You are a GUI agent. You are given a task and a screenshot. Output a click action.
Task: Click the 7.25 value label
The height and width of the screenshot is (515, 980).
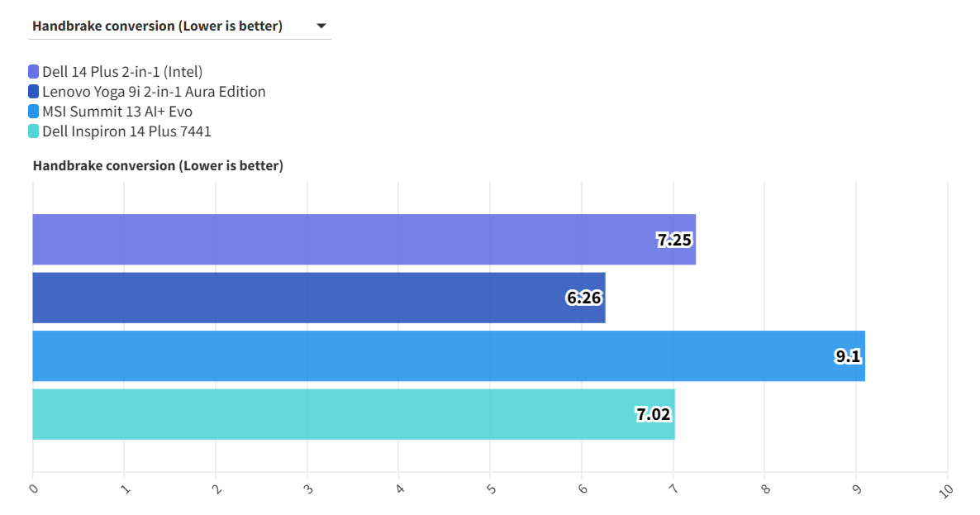click(674, 241)
